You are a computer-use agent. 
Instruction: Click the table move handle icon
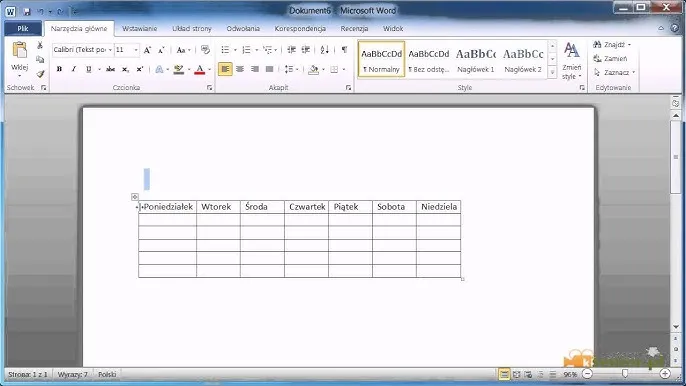[x=135, y=197]
